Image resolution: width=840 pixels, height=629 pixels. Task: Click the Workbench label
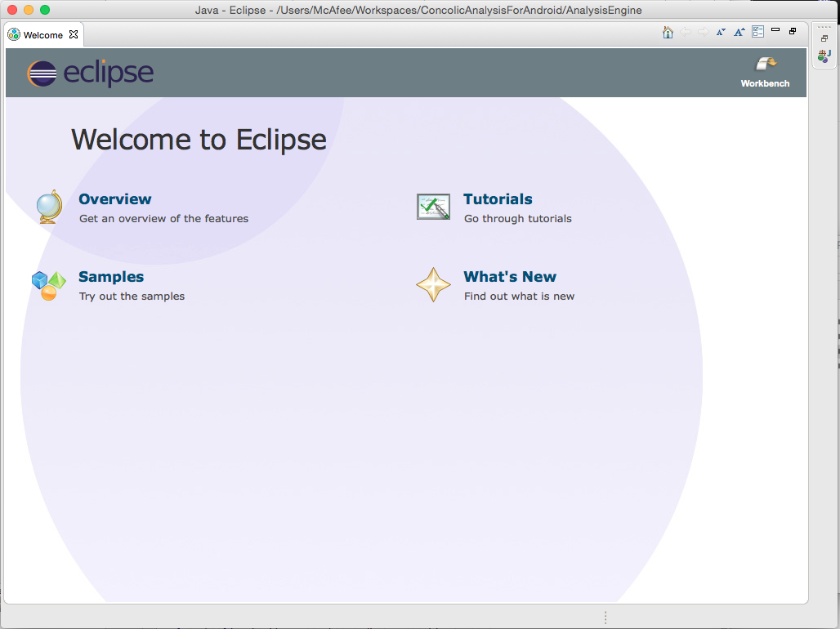tap(765, 83)
